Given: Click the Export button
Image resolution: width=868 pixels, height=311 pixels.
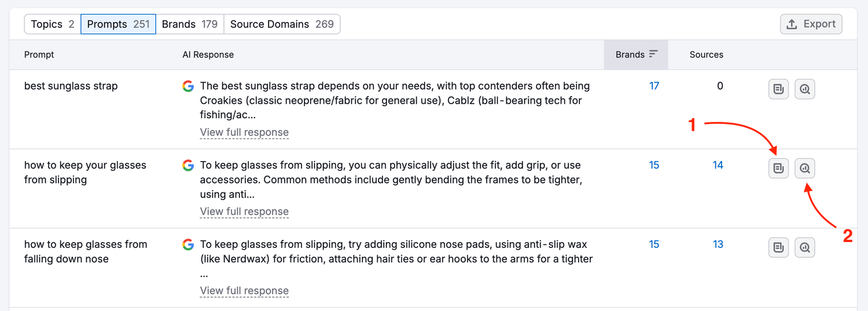Looking at the screenshot, I should click(811, 24).
